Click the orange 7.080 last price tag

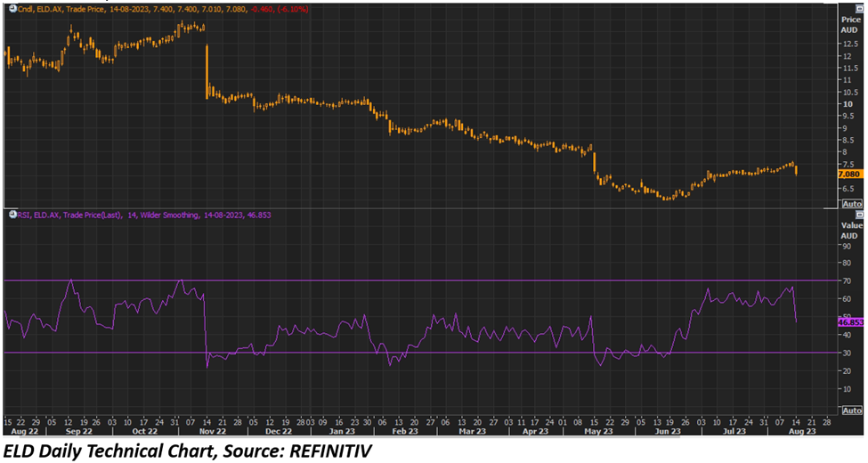click(x=851, y=175)
